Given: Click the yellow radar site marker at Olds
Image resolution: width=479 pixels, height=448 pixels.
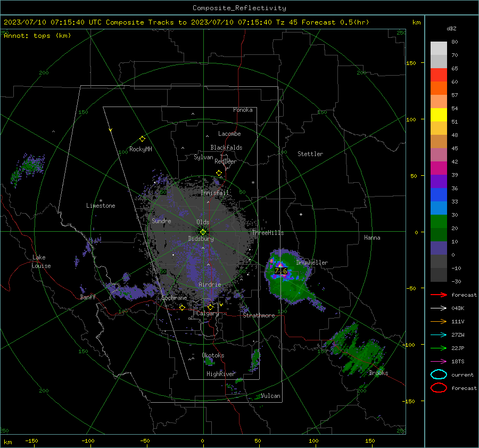Looking at the screenshot, I should (x=203, y=232).
